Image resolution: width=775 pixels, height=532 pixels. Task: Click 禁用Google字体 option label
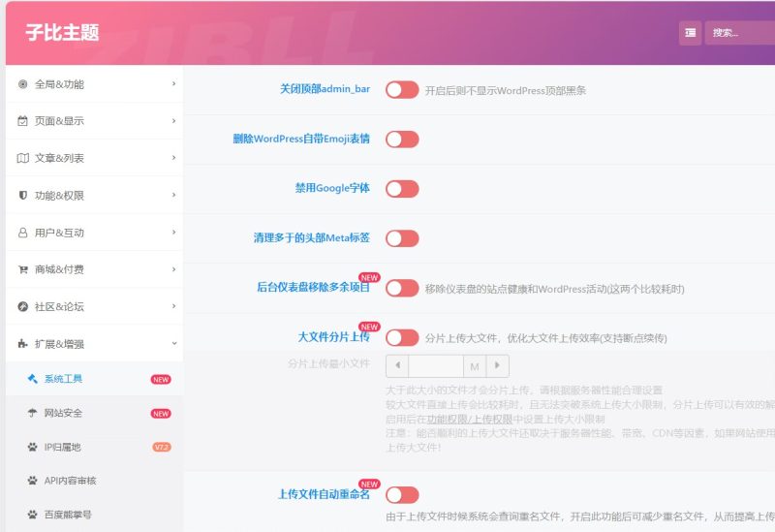pyautogui.click(x=332, y=188)
